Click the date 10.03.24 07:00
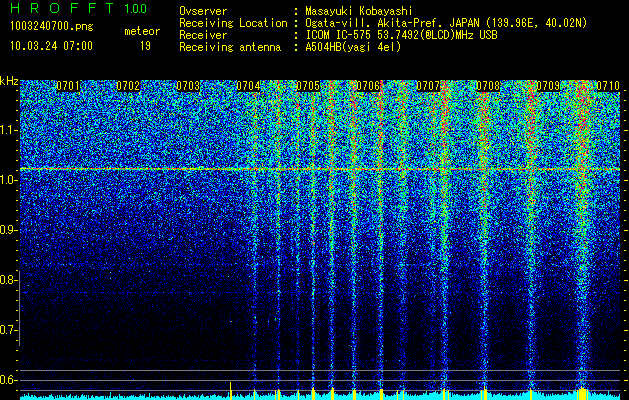This screenshot has width=629, height=400. pyautogui.click(x=51, y=45)
